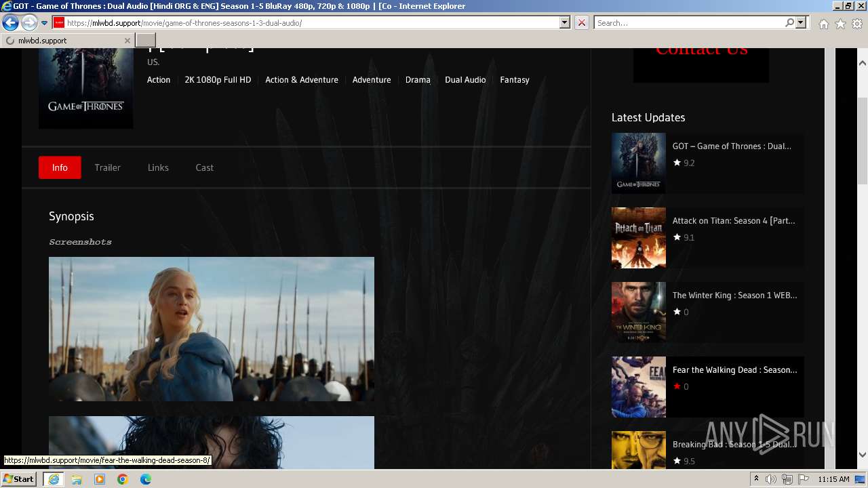This screenshot has height=488, width=868.
Task: Switch to the Links tab
Action: (x=158, y=167)
